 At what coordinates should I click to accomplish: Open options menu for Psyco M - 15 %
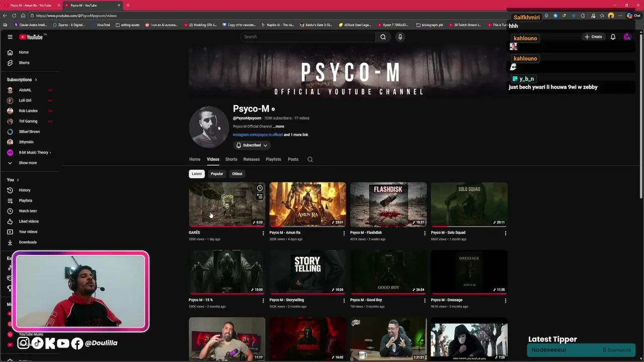pos(263,301)
